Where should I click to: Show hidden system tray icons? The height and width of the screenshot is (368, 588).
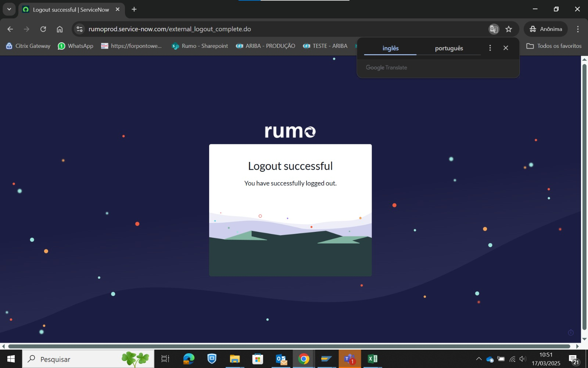[x=479, y=359]
